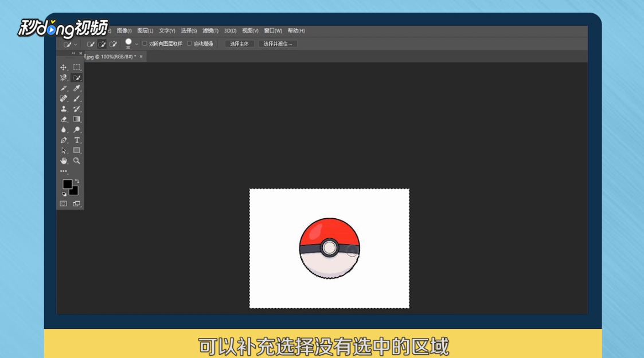Click the 选择主体 button

[240, 44]
